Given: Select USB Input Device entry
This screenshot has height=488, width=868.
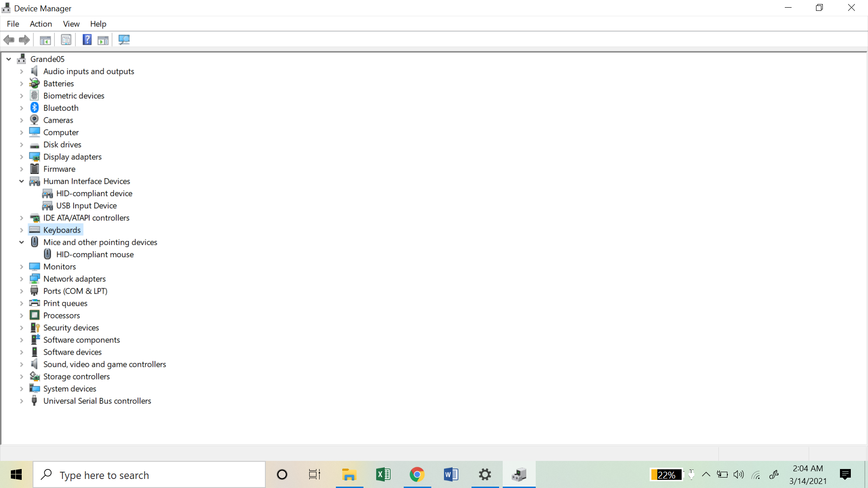Looking at the screenshot, I should 86,206.
